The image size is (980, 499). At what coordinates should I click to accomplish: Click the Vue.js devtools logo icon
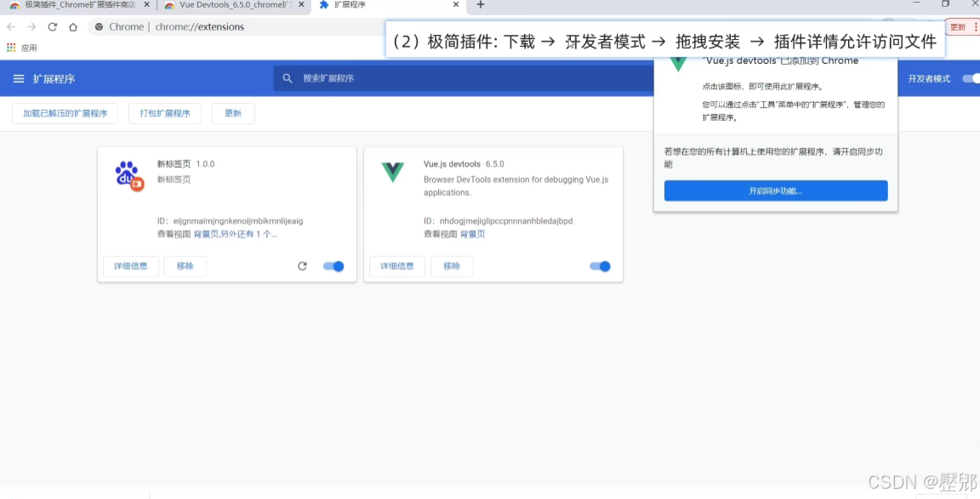pos(393,172)
